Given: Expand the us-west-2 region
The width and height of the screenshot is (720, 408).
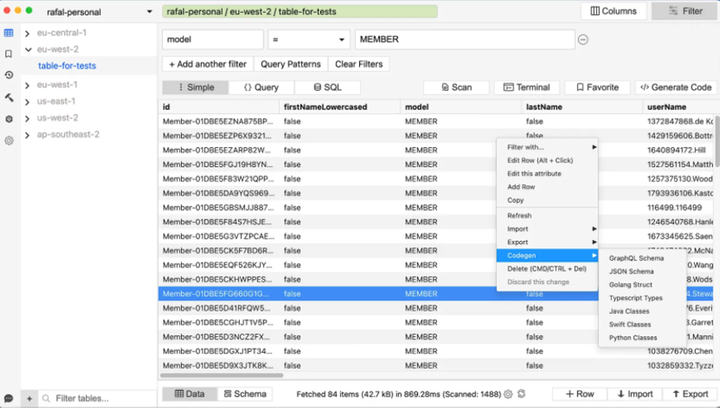Looking at the screenshot, I should point(28,118).
